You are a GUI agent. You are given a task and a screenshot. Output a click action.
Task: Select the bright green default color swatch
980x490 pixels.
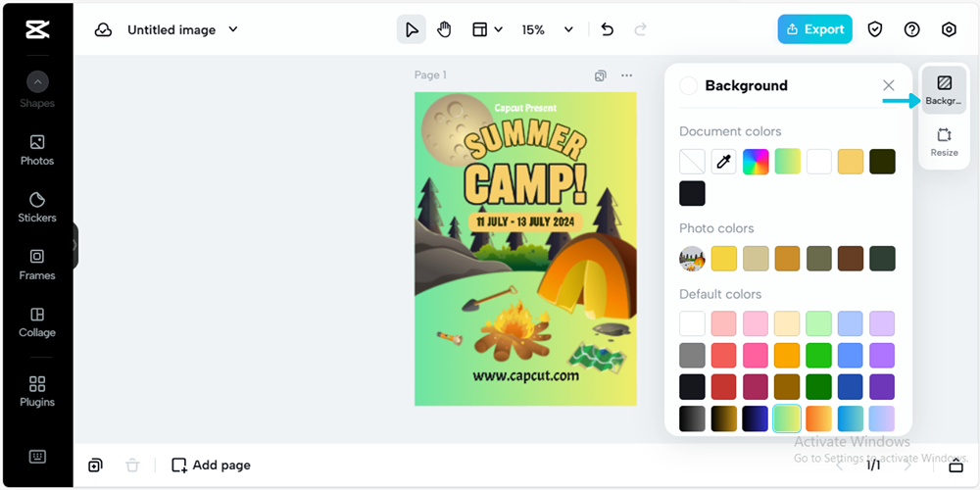click(x=818, y=355)
